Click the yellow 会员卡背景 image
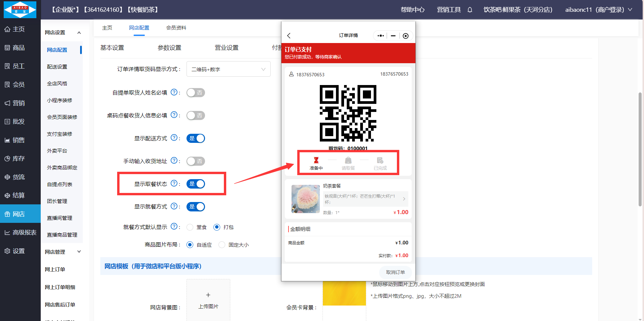 344,293
